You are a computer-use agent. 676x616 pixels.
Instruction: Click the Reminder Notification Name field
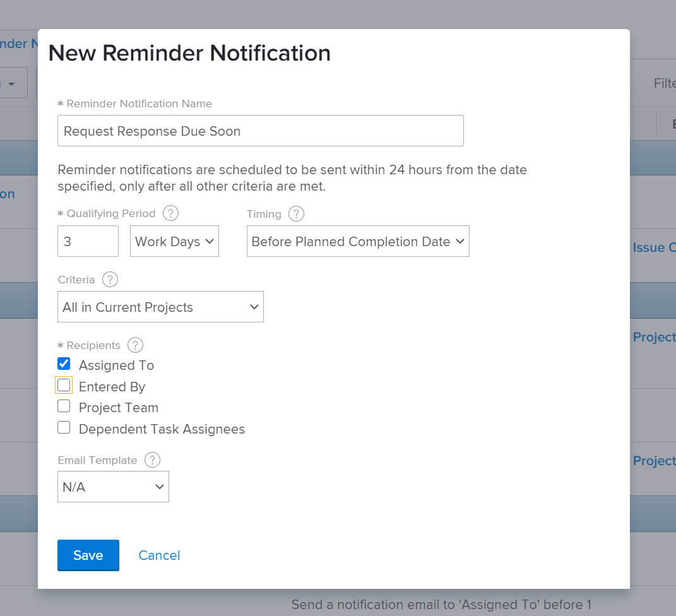pos(261,131)
